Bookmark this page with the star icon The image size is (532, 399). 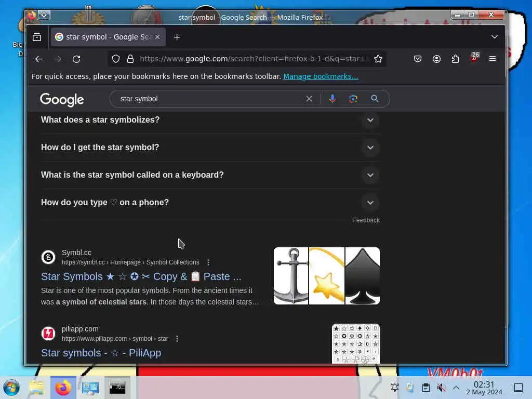[378, 59]
